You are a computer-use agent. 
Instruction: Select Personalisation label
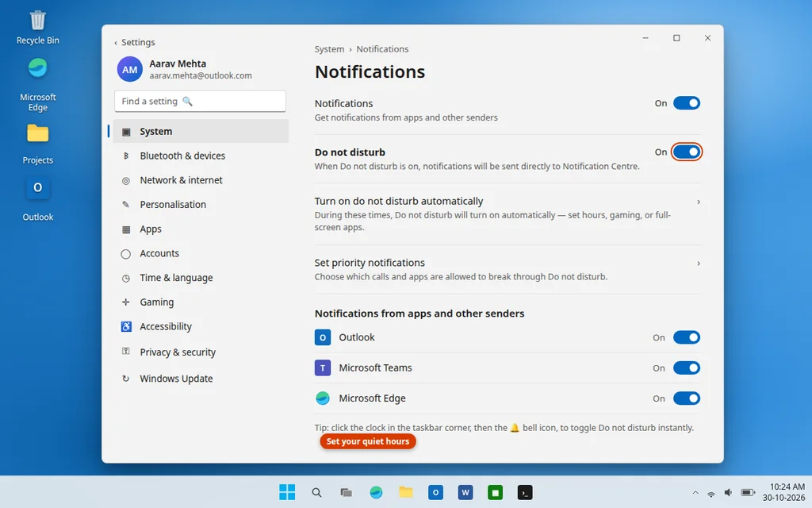(173, 204)
